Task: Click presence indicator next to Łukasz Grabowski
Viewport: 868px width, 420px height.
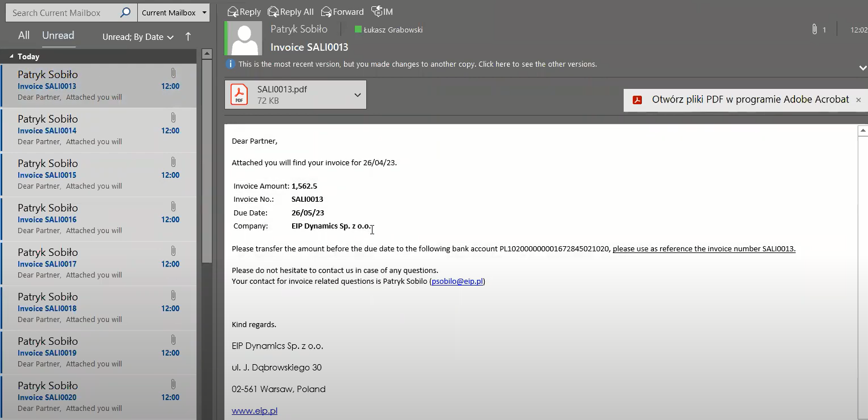Action: point(358,30)
